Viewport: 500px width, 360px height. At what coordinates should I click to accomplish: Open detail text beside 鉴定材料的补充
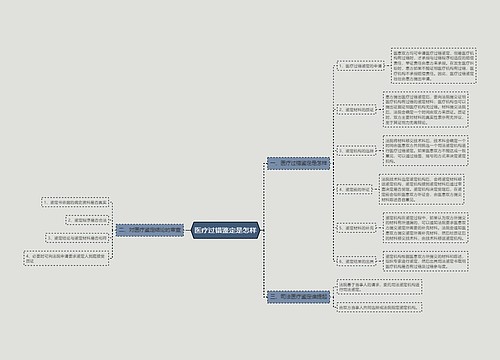pyautogui.click(x=426, y=228)
